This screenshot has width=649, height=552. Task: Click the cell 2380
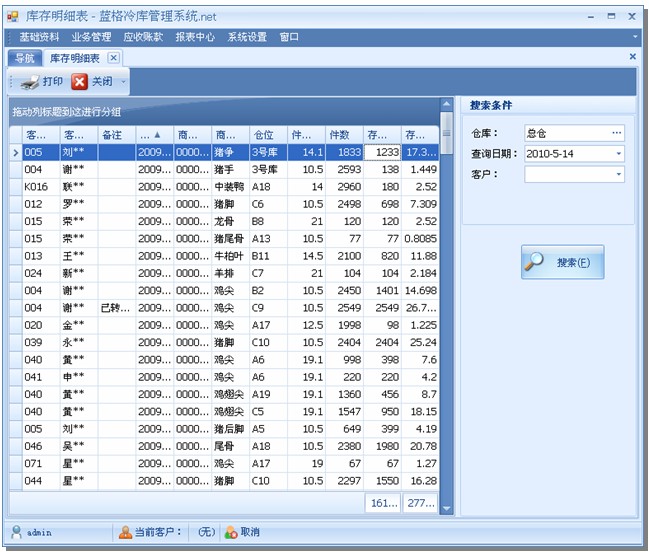tap(344, 446)
